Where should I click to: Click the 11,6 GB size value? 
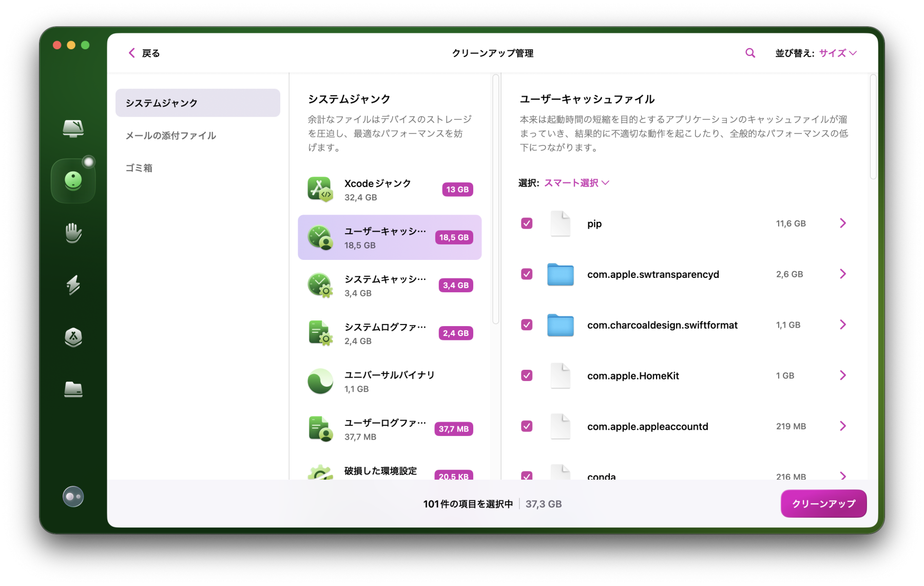[x=791, y=223]
